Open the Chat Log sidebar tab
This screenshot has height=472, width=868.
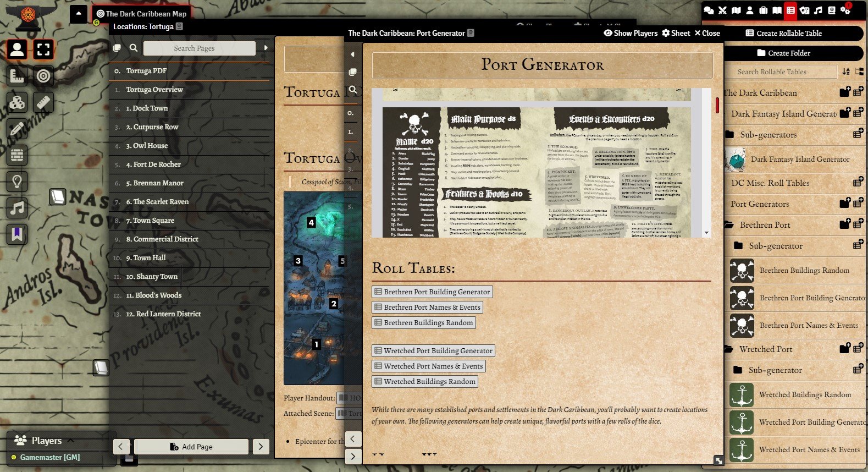(709, 10)
